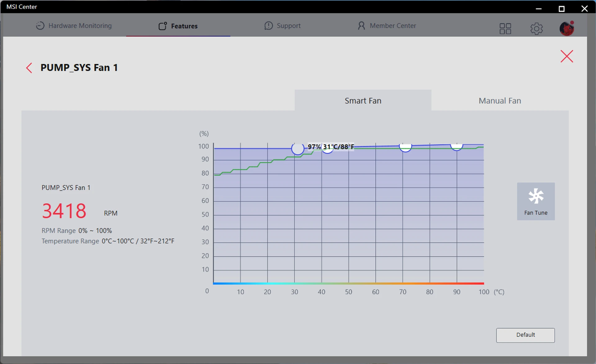596x364 pixels.
Task: Click the Support chat bubble icon
Action: pyautogui.click(x=269, y=26)
